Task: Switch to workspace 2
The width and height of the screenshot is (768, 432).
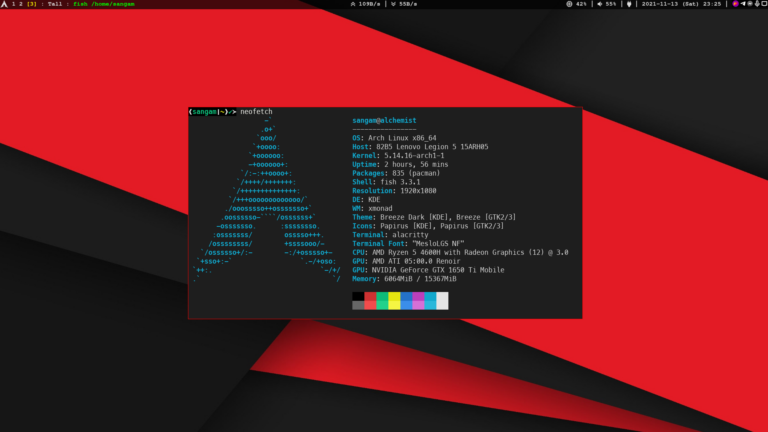Action: click(21, 4)
